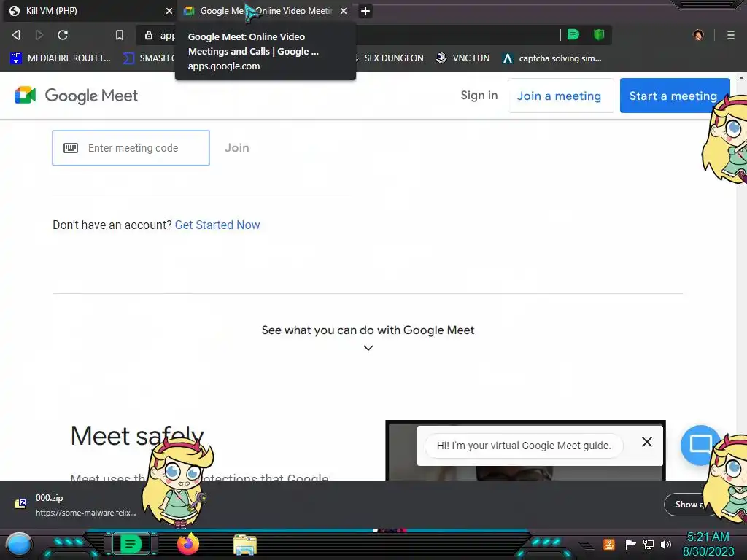Bookmark this page
This screenshot has height=560, width=747.
click(120, 35)
